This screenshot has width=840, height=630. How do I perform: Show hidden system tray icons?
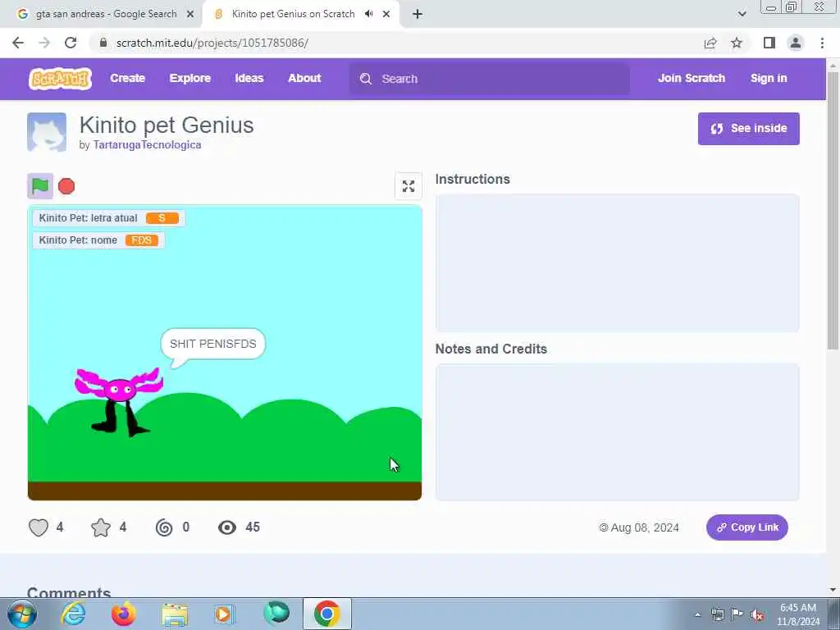point(697,615)
